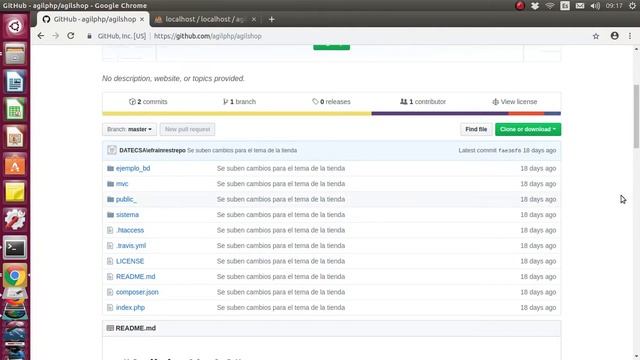Screen dimensions: 640x360
Task: Open the mail indicator
Action: (580, 6)
